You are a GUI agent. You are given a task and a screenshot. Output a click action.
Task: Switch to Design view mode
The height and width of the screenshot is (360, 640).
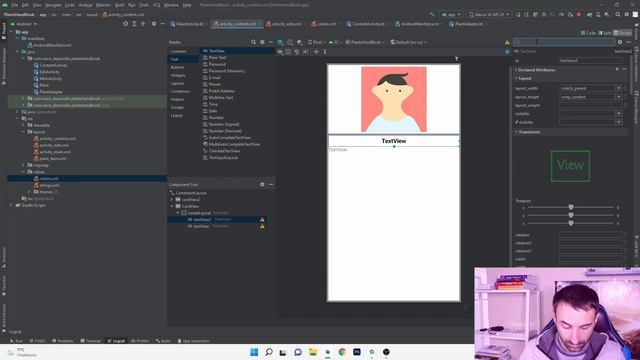622,33
